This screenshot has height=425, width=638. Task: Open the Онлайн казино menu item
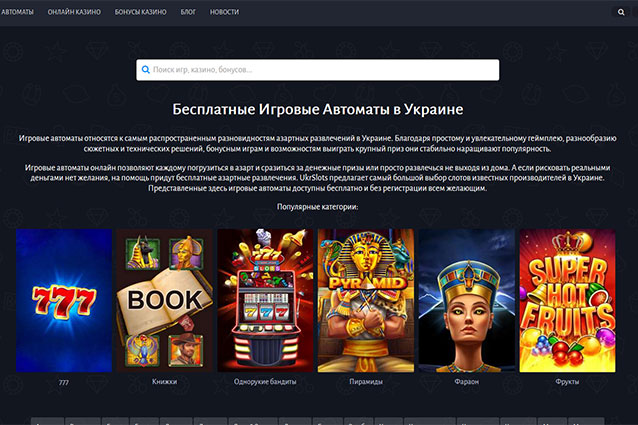pos(74,12)
